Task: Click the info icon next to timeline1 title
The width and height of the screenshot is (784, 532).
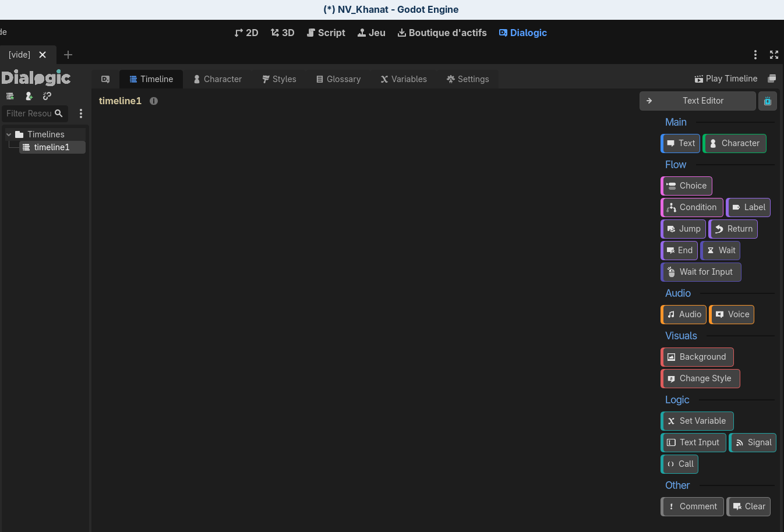Action: [x=154, y=101]
